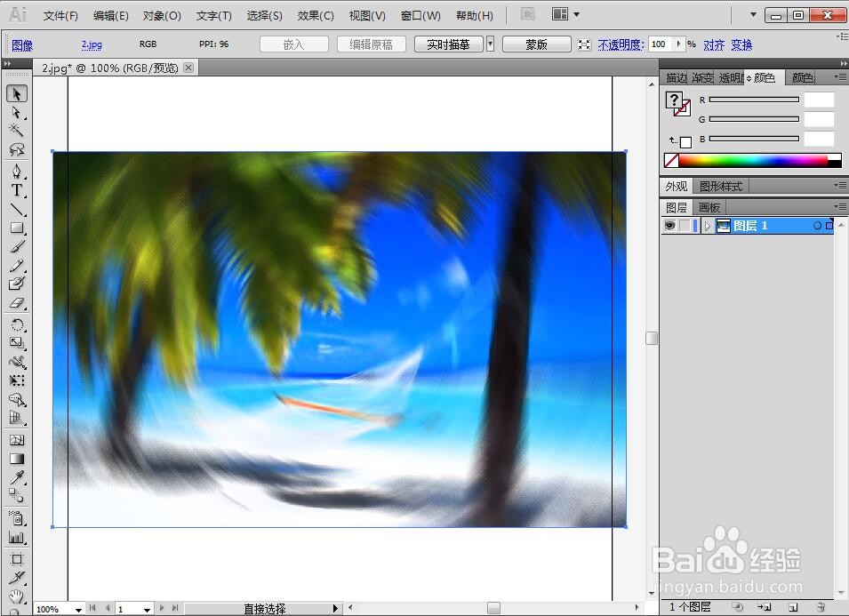Open opacity 不透明度 slider arrow
Viewport: 849px width, 616px height.
[x=678, y=44]
